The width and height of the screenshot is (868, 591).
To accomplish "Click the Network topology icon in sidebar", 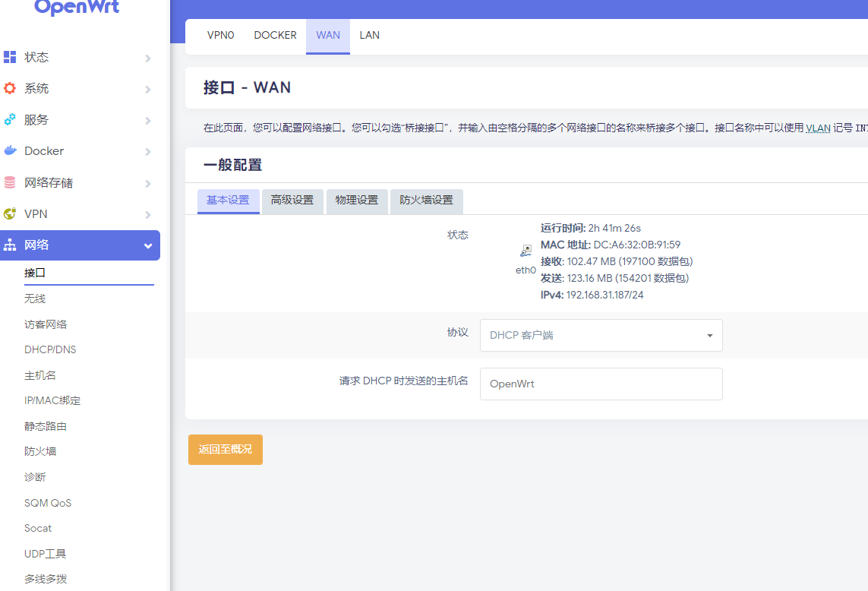I will (x=10, y=245).
